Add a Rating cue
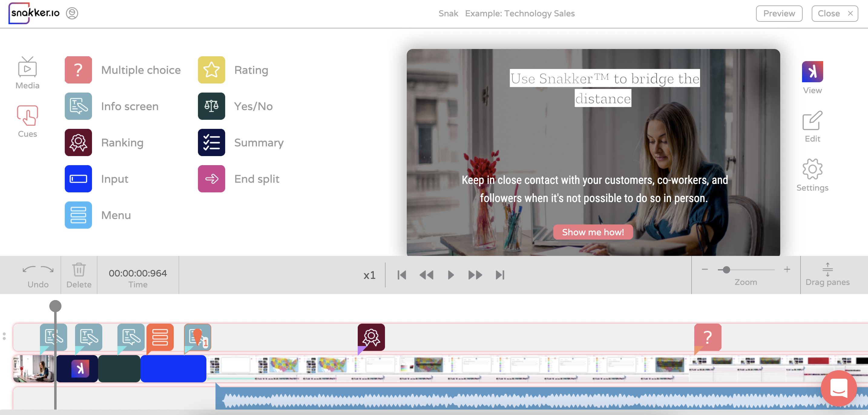This screenshot has width=868, height=415. [x=211, y=70]
